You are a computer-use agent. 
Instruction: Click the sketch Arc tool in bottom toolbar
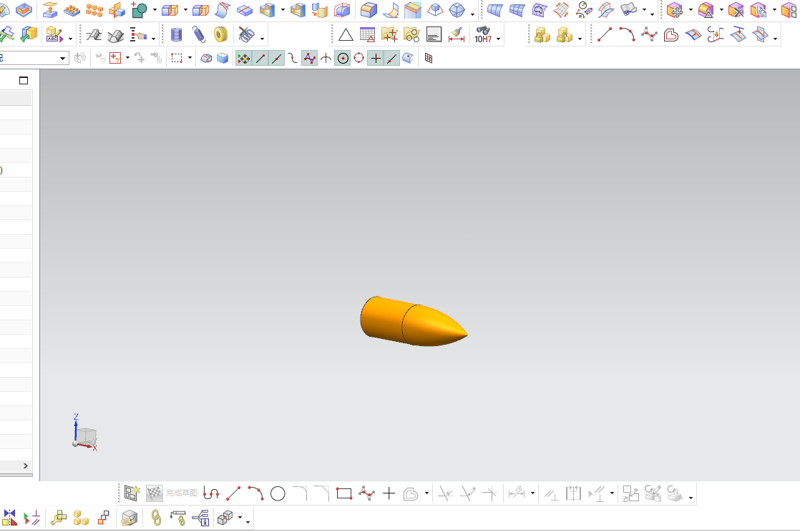[255, 493]
